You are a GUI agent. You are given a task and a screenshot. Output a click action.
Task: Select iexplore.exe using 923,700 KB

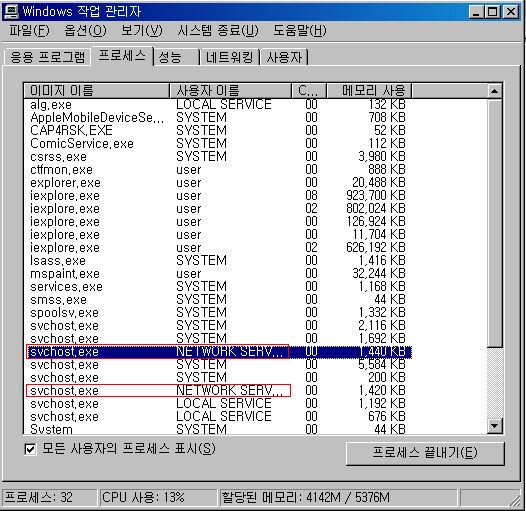[218, 196]
